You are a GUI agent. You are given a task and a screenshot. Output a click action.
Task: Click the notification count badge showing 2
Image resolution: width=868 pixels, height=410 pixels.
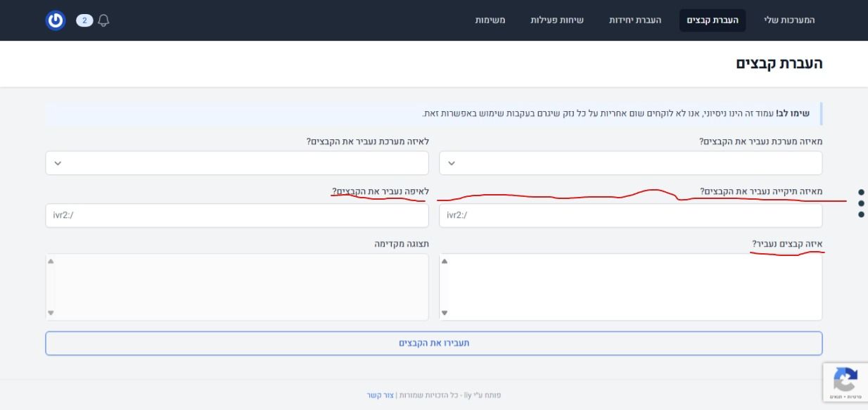[x=84, y=20]
